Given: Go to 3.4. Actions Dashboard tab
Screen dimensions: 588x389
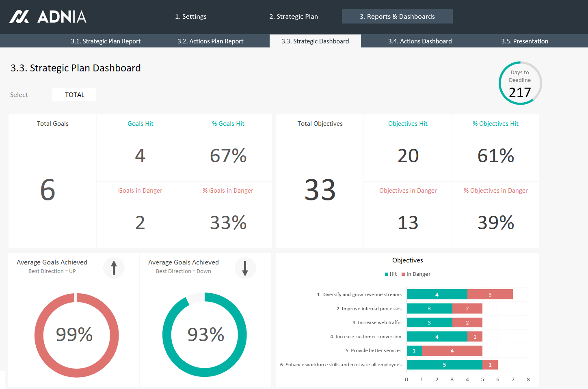Looking at the screenshot, I should (x=420, y=41).
